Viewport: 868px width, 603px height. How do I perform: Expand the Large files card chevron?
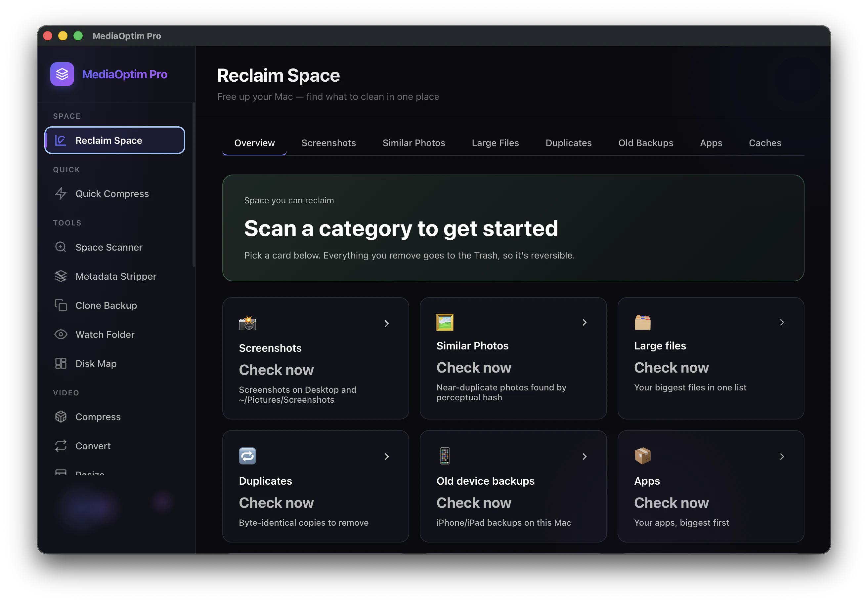(782, 322)
